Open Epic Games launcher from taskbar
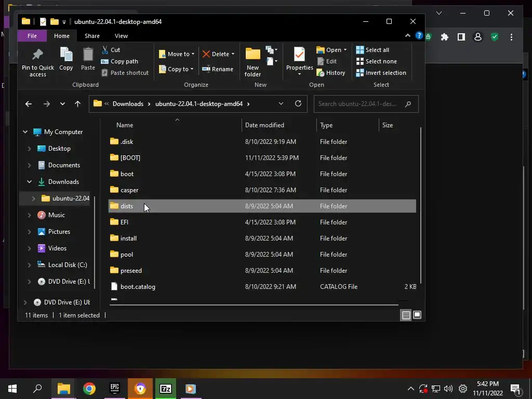This screenshot has height=399, width=532. [115, 389]
